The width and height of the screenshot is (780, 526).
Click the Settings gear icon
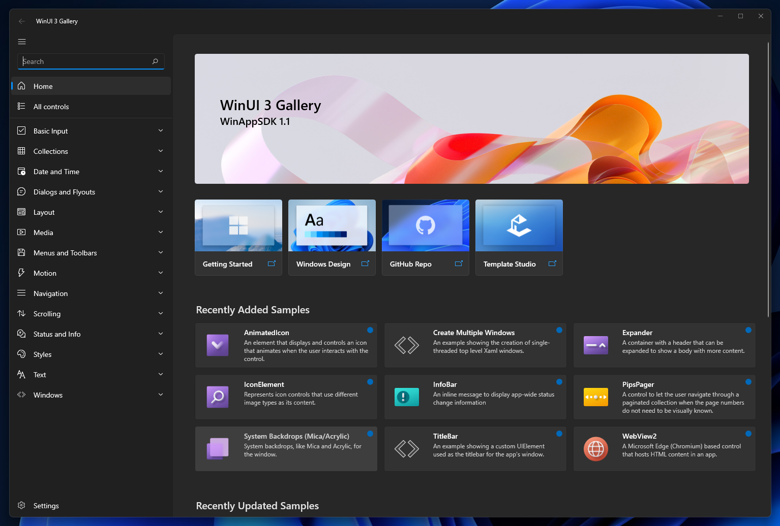coord(21,505)
